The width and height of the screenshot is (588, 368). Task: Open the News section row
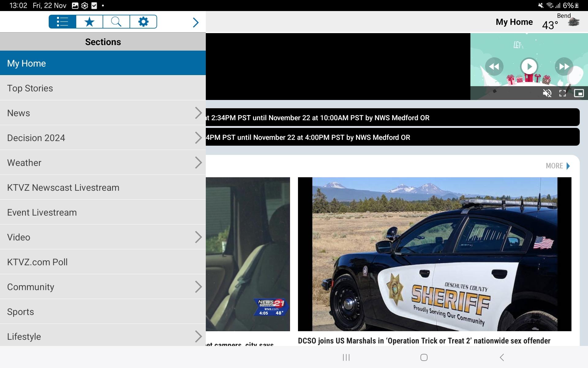coord(103,113)
